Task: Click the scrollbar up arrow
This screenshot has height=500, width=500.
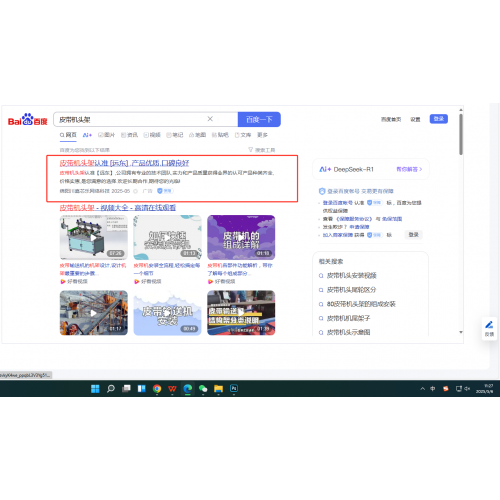Action: point(461,110)
